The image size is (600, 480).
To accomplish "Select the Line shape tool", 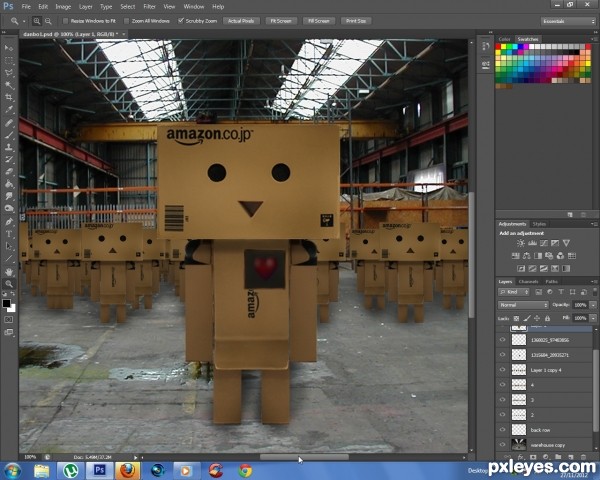I will (x=8, y=258).
